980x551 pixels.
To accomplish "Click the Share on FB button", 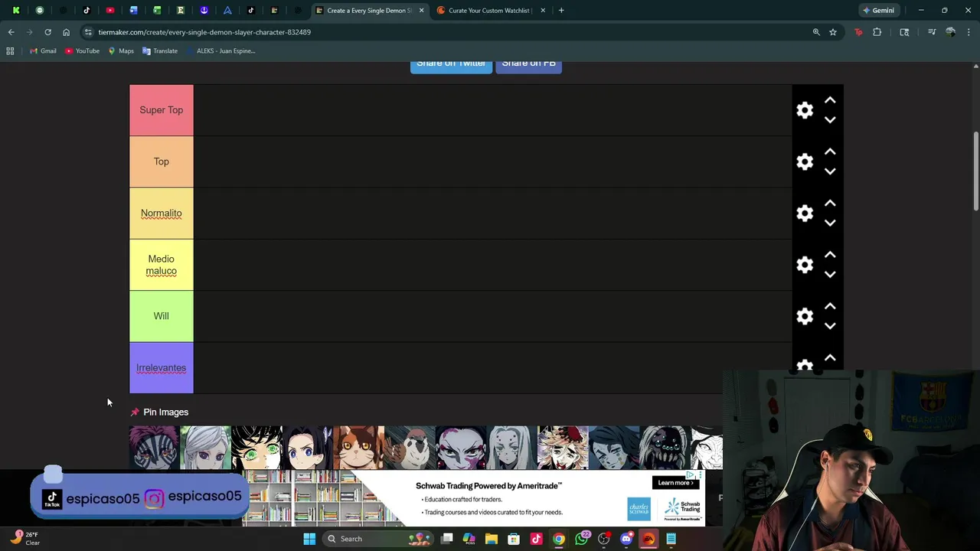I will [528, 66].
